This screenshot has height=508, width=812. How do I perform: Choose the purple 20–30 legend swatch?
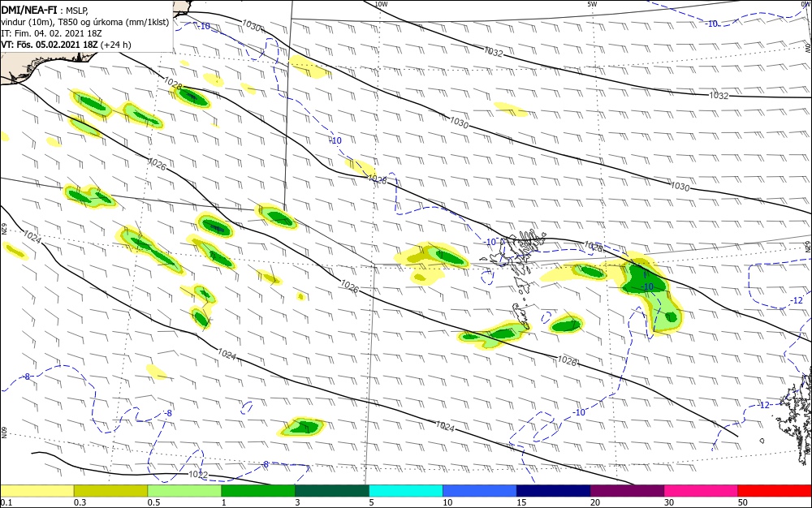tap(627, 491)
